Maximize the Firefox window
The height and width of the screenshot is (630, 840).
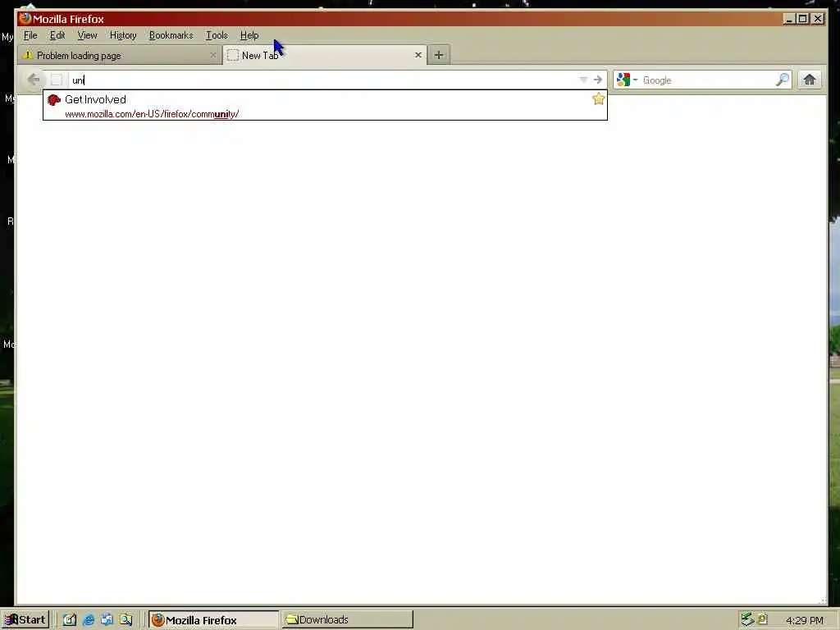click(x=802, y=19)
